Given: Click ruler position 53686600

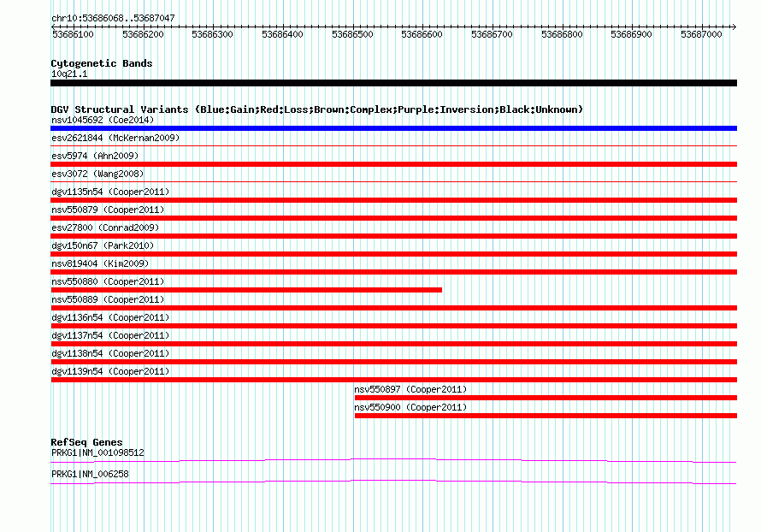Looking at the screenshot, I should point(422,34).
